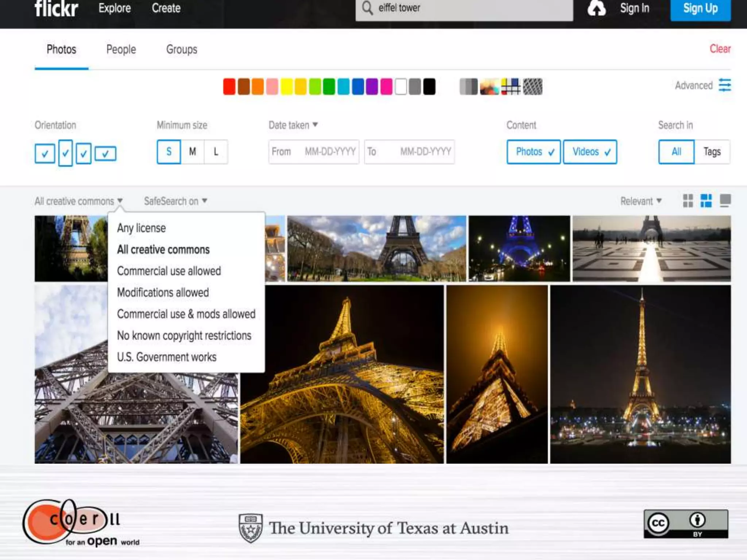Click the upload cloud icon
747x560 pixels.
click(x=596, y=8)
